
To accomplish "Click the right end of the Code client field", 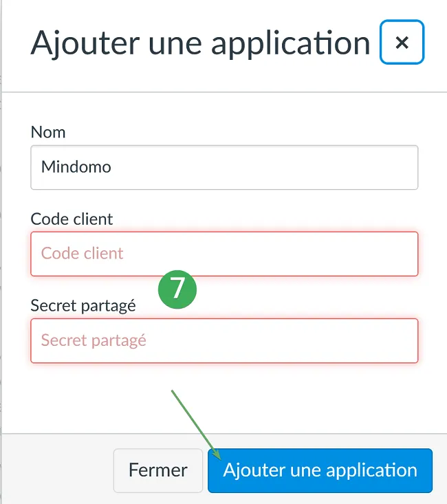I will coord(370,254).
